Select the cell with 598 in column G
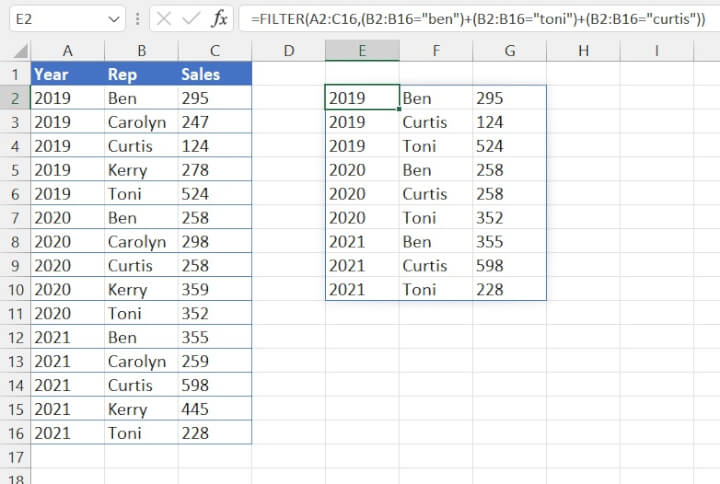Image resolution: width=720 pixels, height=484 pixels. pos(509,266)
